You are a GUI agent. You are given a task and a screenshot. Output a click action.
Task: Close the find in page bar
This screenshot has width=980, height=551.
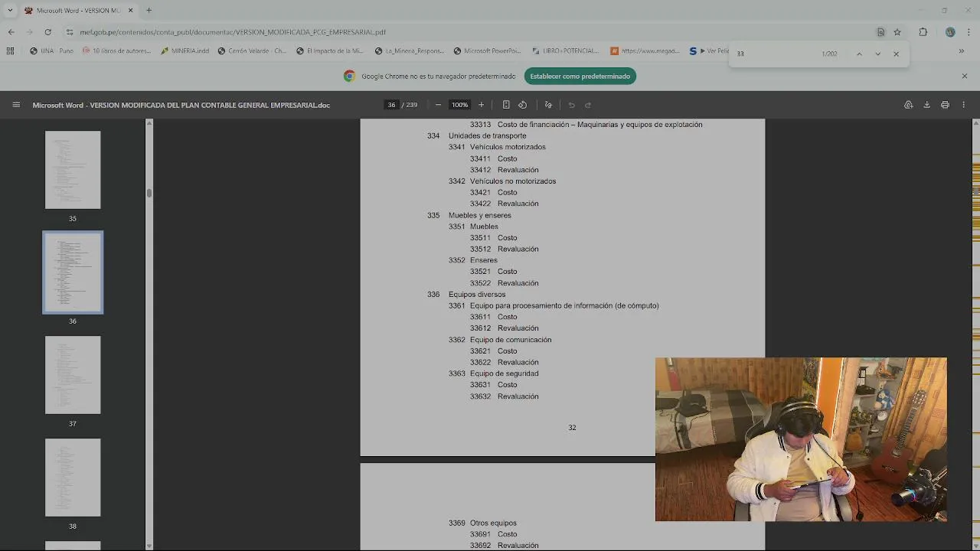click(896, 54)
